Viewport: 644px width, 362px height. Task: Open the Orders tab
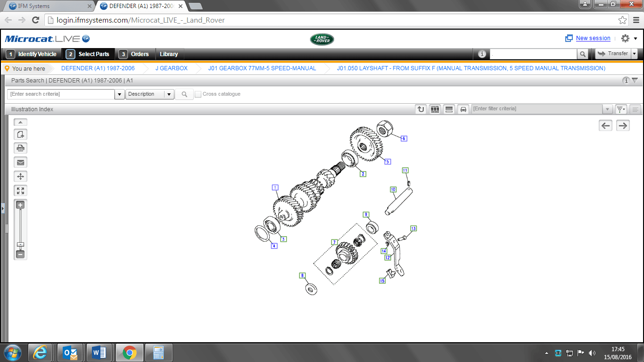click(x=134, y=54)
